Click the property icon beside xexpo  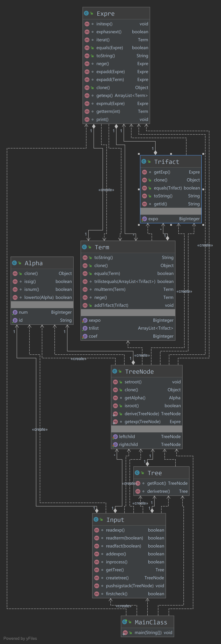point(85,320)
